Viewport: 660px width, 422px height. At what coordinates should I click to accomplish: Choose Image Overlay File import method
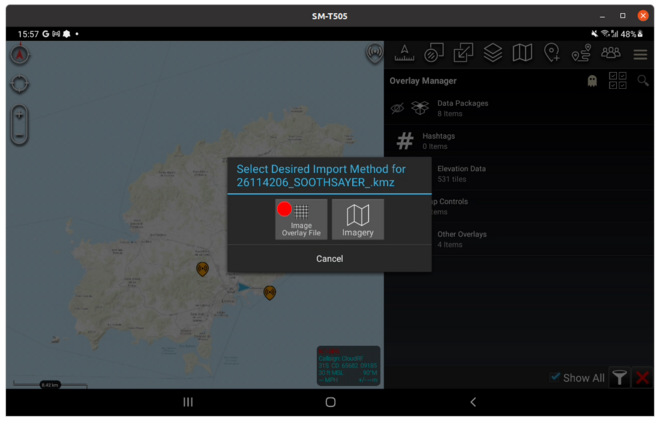[x=301, y=219]
